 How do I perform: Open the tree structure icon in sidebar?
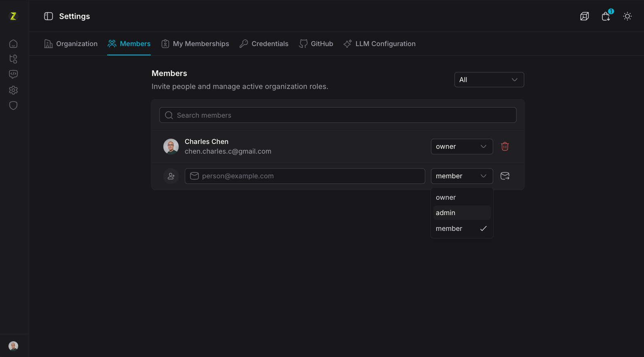13,59
